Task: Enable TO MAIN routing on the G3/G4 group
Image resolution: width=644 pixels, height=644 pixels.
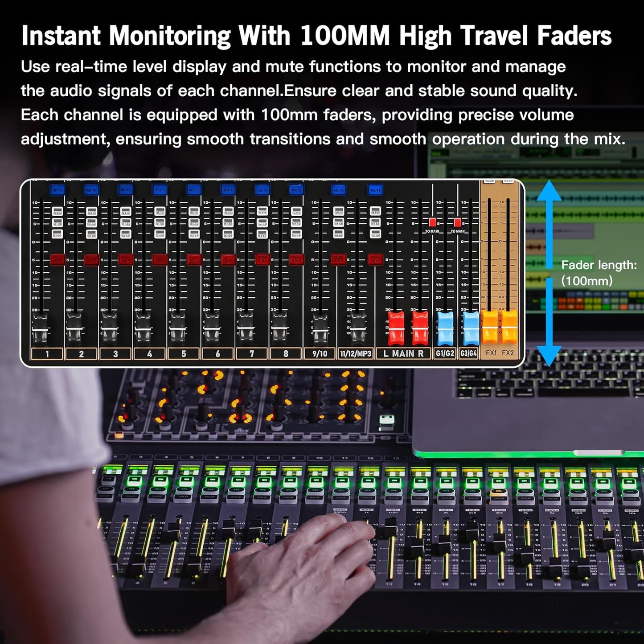Action: pyautogui.click(x=457, y=222)
